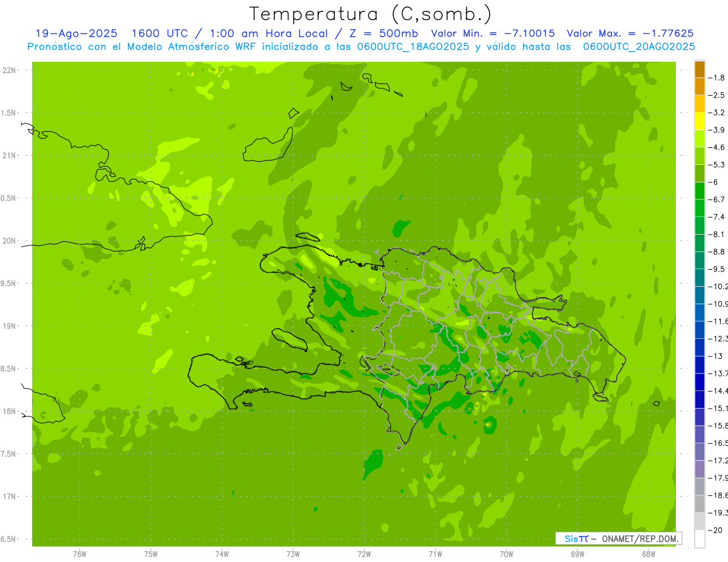The height and width of the screenshot is (562, 728).
Task: Click the "71W" longitude label
Action: pyautogui.click(x=435, y=554)
